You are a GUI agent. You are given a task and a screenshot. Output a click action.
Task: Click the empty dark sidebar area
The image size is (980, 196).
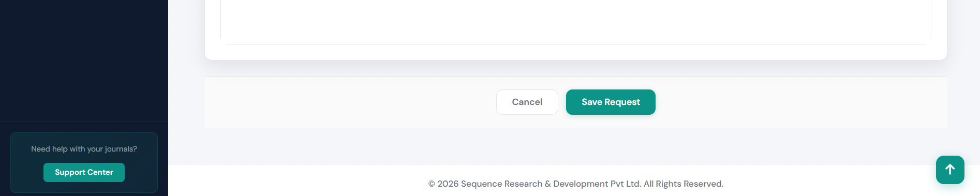84,59
